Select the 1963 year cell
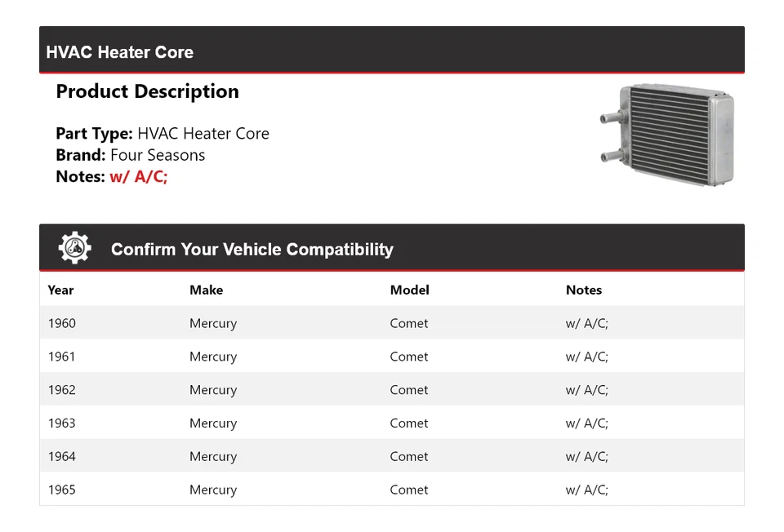 click(x=62, y=423)
